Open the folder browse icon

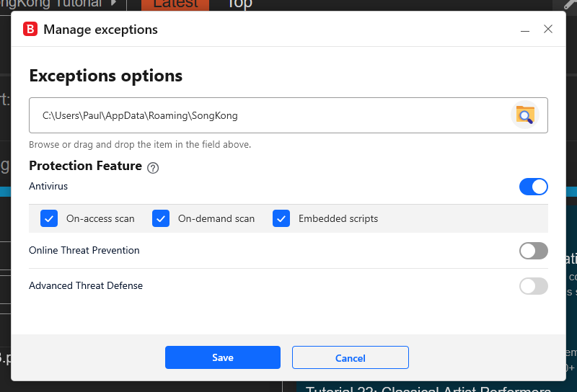(524, 115)
